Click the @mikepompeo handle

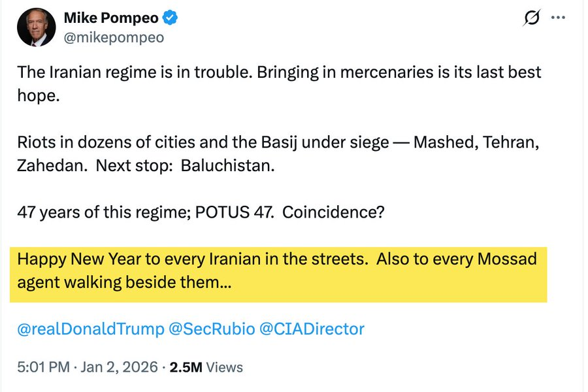click(x=114, y=37)
